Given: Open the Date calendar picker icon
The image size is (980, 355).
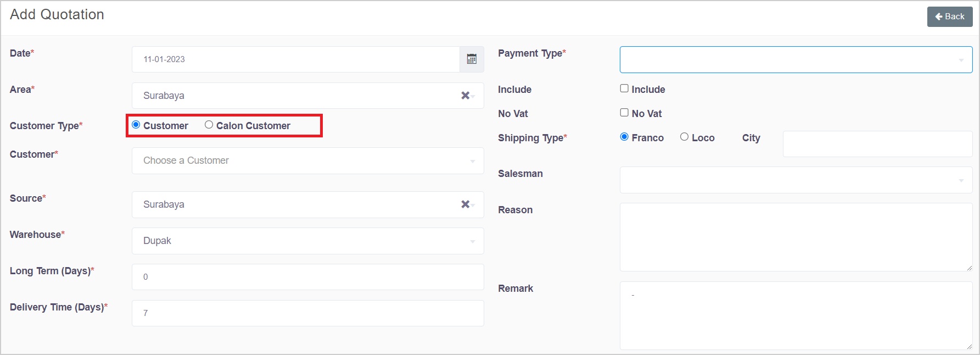Looking at the screenshot, I should coord(472,59).
